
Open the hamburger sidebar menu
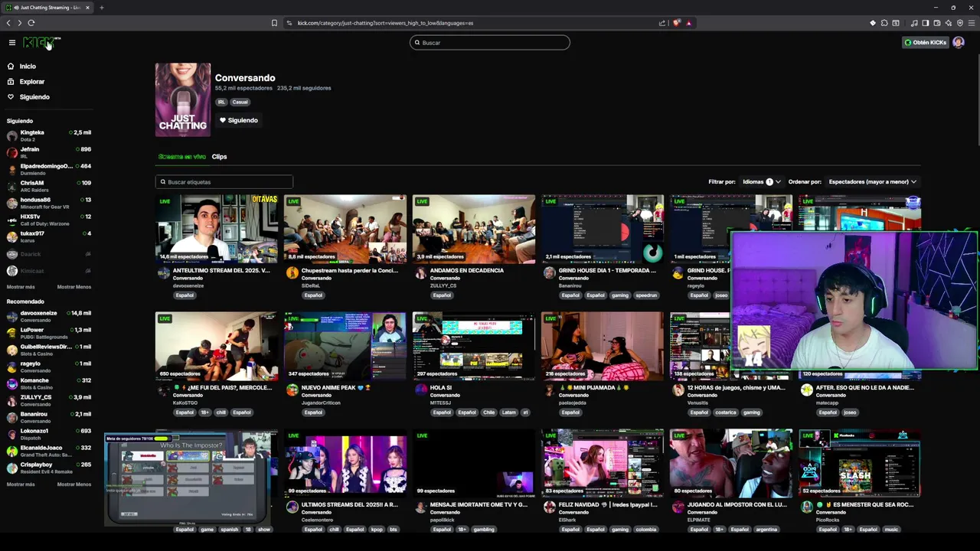point(11,43)
